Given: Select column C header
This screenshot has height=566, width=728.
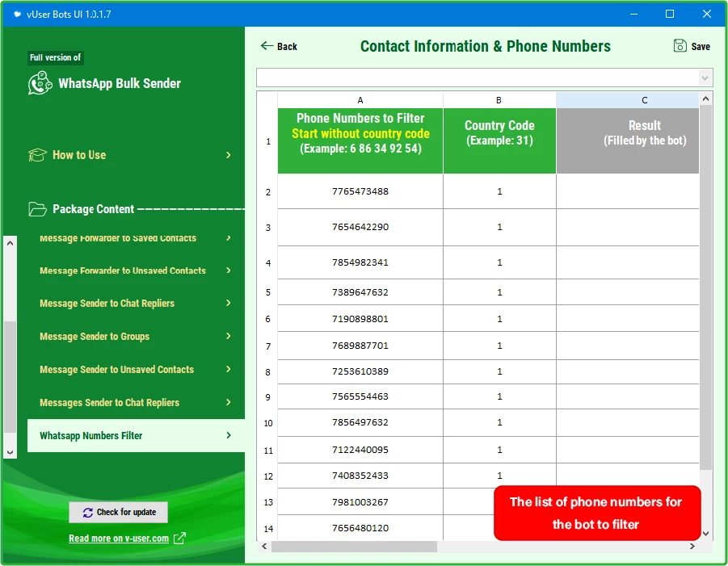Looking at the screenshot, I should pyautogui.click(x=627, y=100).
